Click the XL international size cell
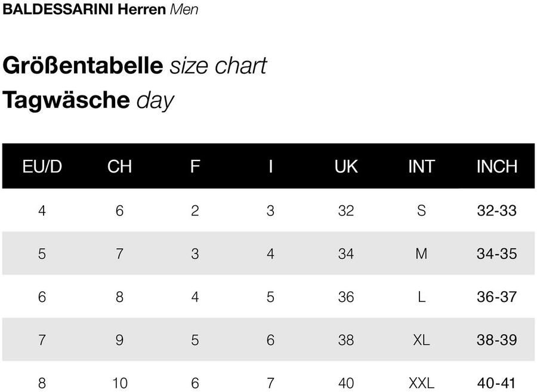The height and width of the screenshot is (392, 537). click(x=421, y=340)
